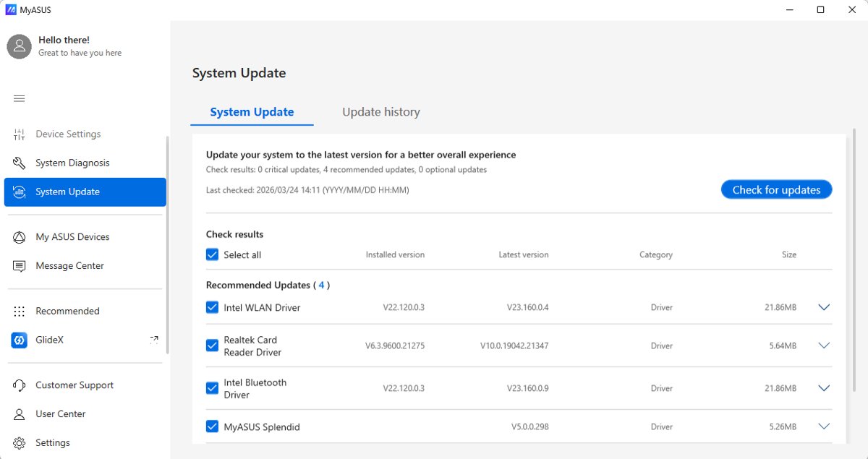The height and width of the screenshot is (459, 868).
Task: Click the Size column header
Action: (789, 255)
